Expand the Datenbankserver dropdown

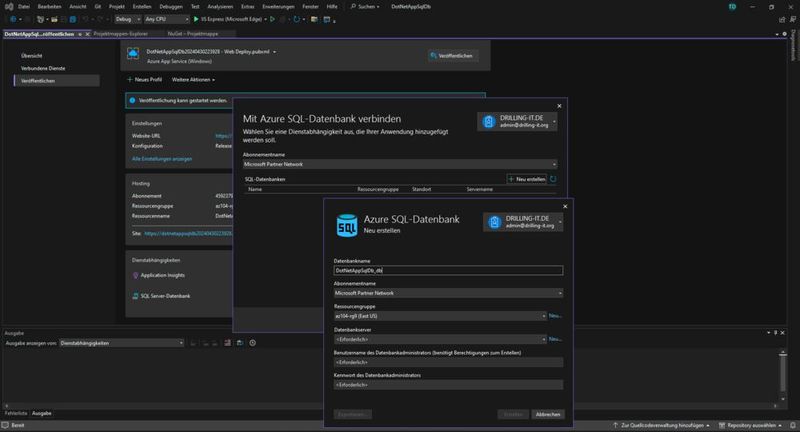(440, 339)
